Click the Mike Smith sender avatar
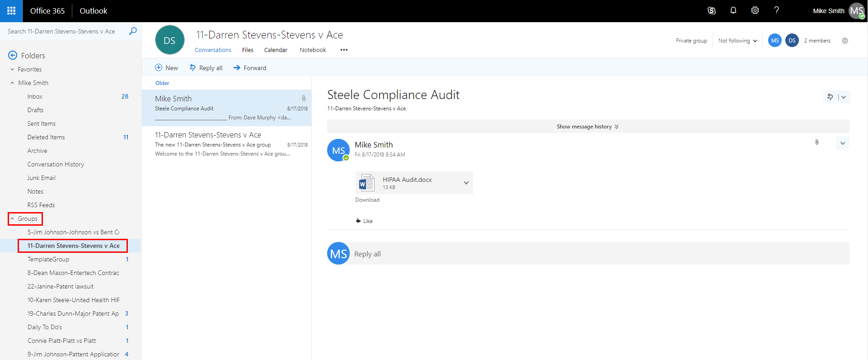The height and width of the screenshot is (360, 868). (338, 150)
